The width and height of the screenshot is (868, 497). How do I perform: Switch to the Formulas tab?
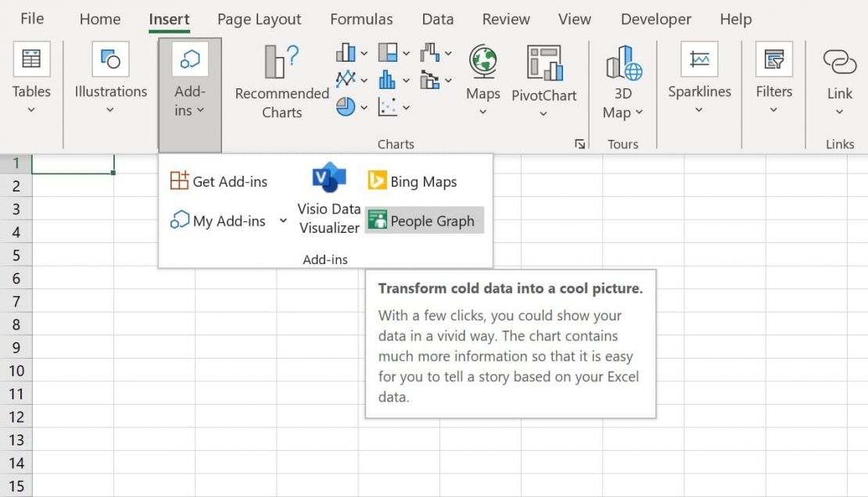click(361, 20)
